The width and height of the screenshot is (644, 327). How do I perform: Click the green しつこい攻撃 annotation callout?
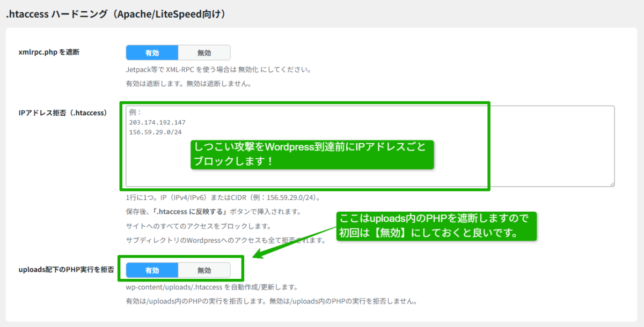click(311, 154)
